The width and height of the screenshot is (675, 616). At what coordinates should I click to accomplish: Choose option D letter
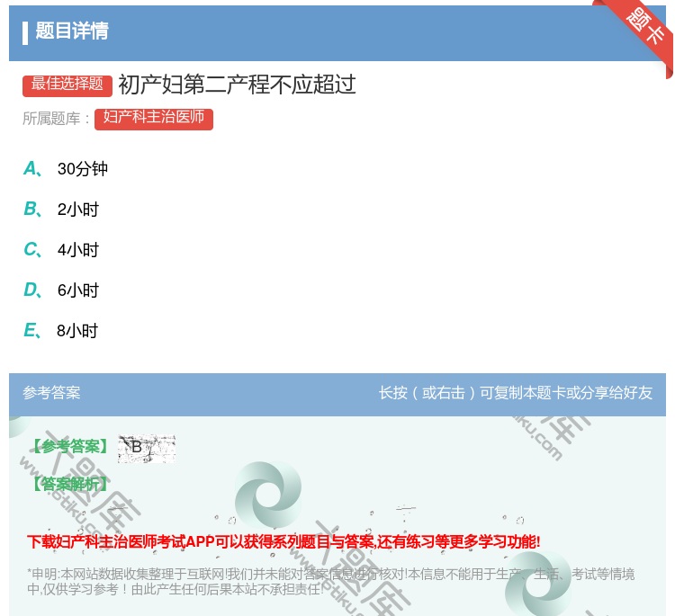click(32, 290)
